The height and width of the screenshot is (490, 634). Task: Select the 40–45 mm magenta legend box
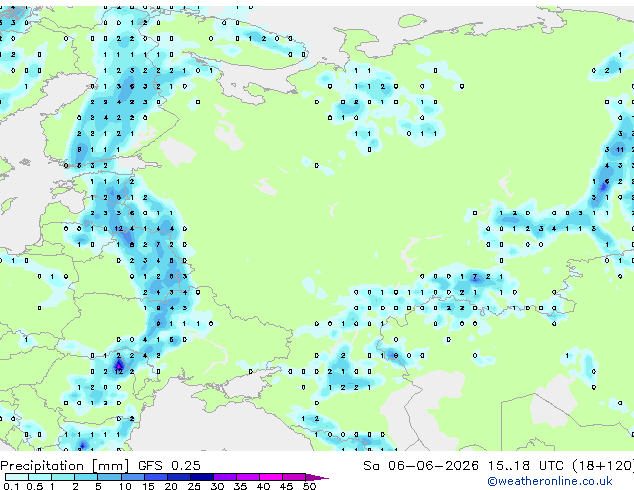(x=271, y=477)
